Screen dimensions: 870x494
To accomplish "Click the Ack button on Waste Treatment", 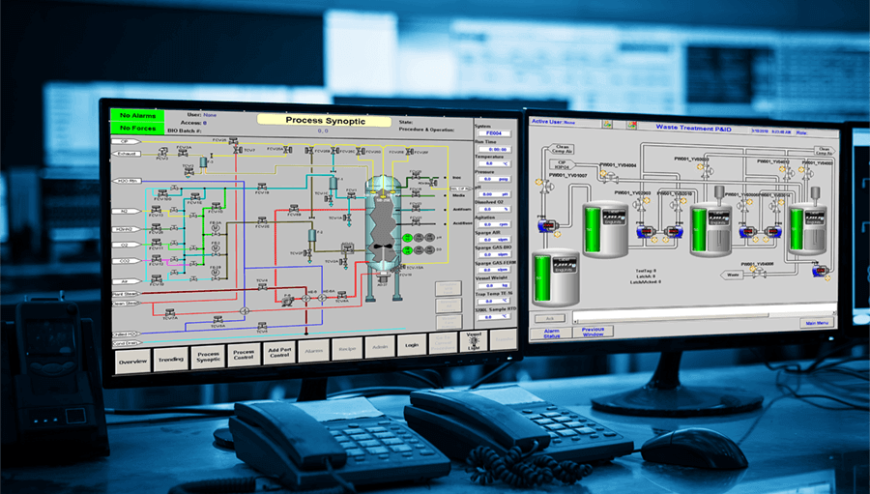I will tap(550, 319).
